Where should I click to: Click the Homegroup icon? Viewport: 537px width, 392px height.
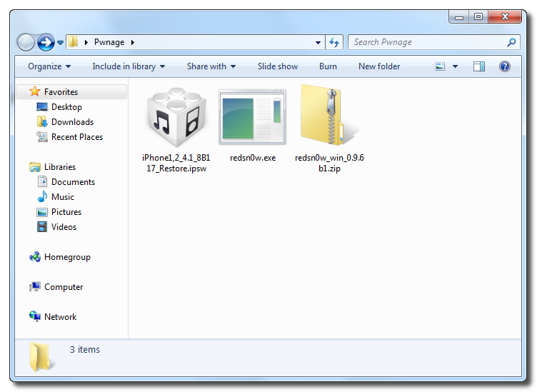click(x=35, y=257)
